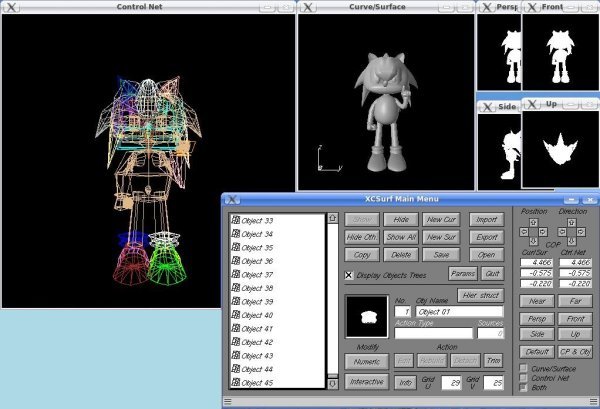Image resolution: width=600 pixels, height=409 pixels.
Task: Select Object 40 in the list
Action: tap(258, 315)
